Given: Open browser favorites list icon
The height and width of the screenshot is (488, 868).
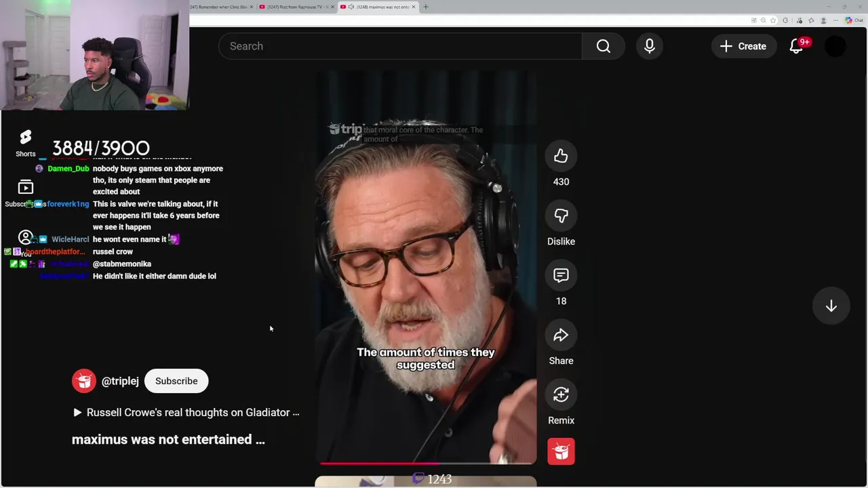Looking at the screenshot, I should (811, 20).
